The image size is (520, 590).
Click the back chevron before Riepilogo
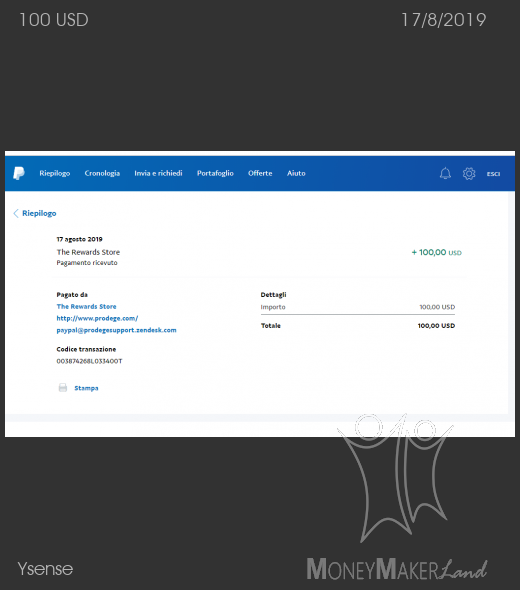(16, 213)
